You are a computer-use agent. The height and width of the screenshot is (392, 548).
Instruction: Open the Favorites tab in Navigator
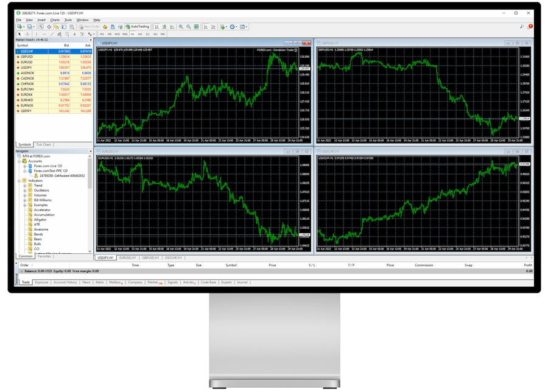pos(44,256)
